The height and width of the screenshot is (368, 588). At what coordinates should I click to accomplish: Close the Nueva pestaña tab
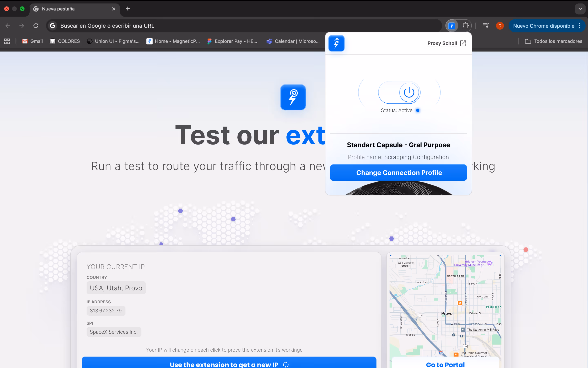click(x=114, y=9)
